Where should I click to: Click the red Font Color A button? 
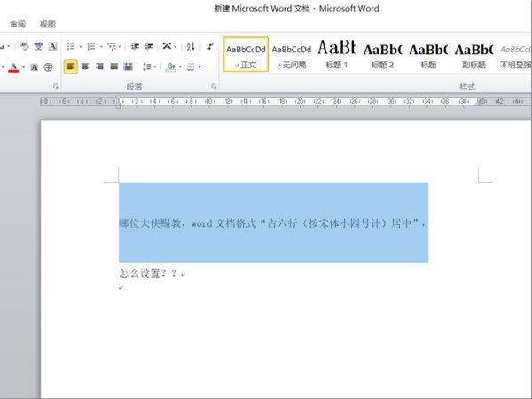click(x=13, y=67)
